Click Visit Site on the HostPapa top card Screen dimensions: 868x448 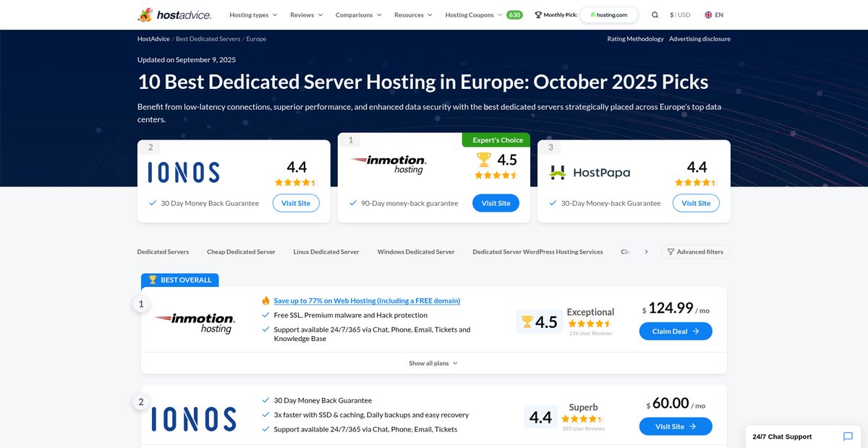(696, 203)
